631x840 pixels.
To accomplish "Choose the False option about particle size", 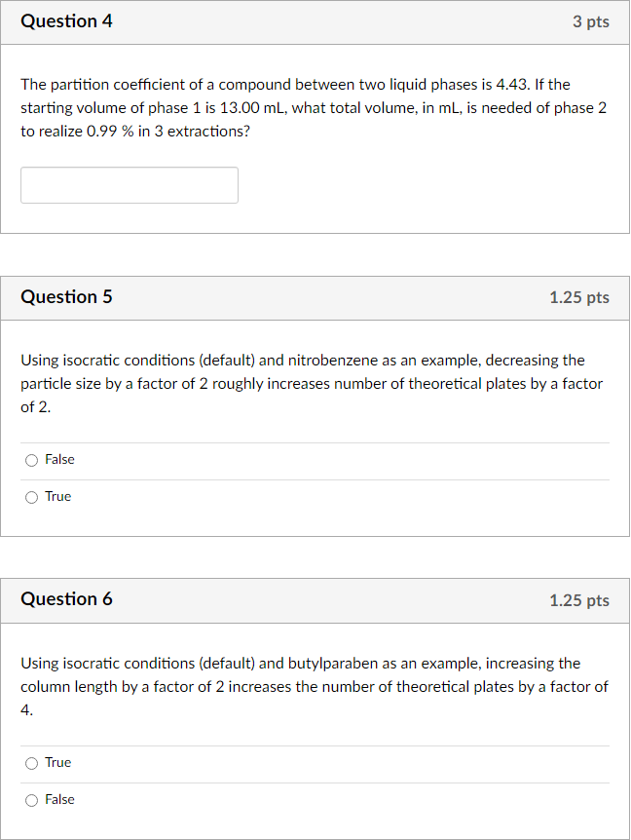I will click(30, 459).
